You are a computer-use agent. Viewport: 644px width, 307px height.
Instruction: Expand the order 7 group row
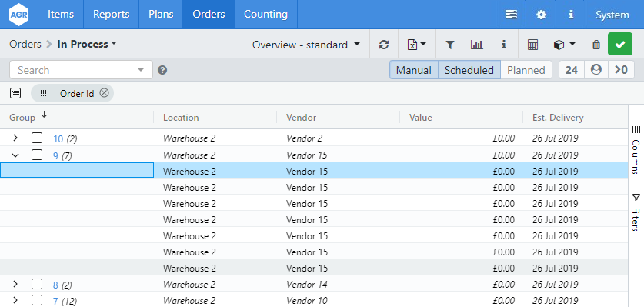click(15, 300)
